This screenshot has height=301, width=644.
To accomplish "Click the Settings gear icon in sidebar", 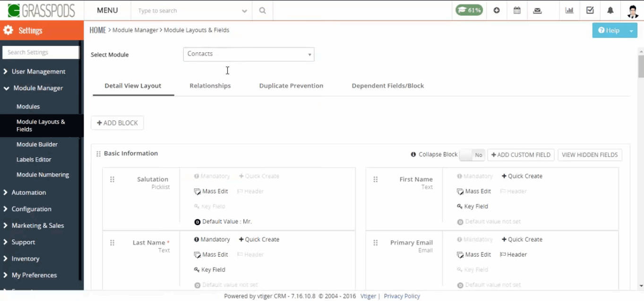I will point(8,30).
